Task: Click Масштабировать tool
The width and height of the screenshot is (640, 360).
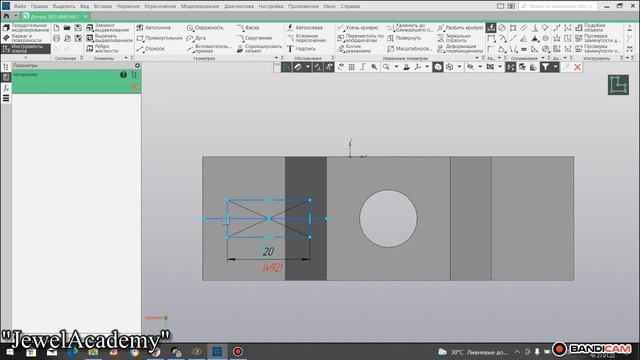Action: click(409, 49)
